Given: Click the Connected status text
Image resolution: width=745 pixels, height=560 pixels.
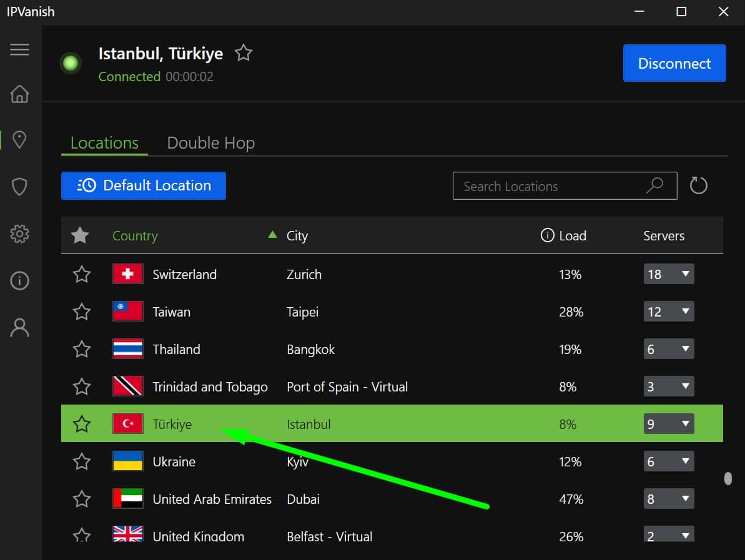Looking at the screenshot, I should (129, 76).
